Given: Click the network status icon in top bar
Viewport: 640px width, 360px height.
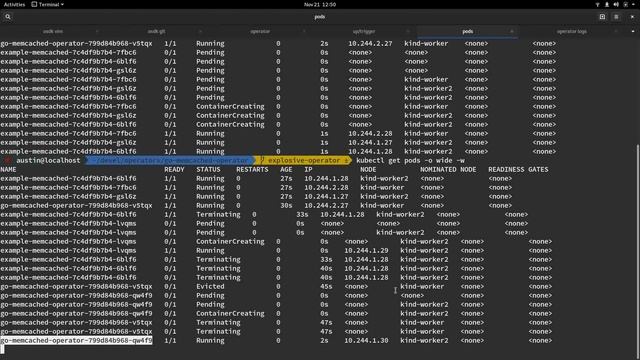Looking at the screenshot, I should tap(598, 4).
